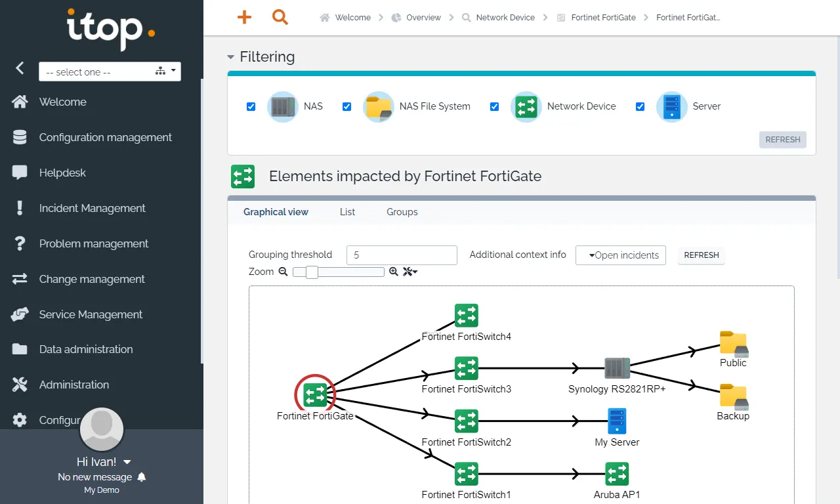Screen dimensions: 840x504
Task: Click the Configuration gear icon in sidebar
Action: point(20,420)
